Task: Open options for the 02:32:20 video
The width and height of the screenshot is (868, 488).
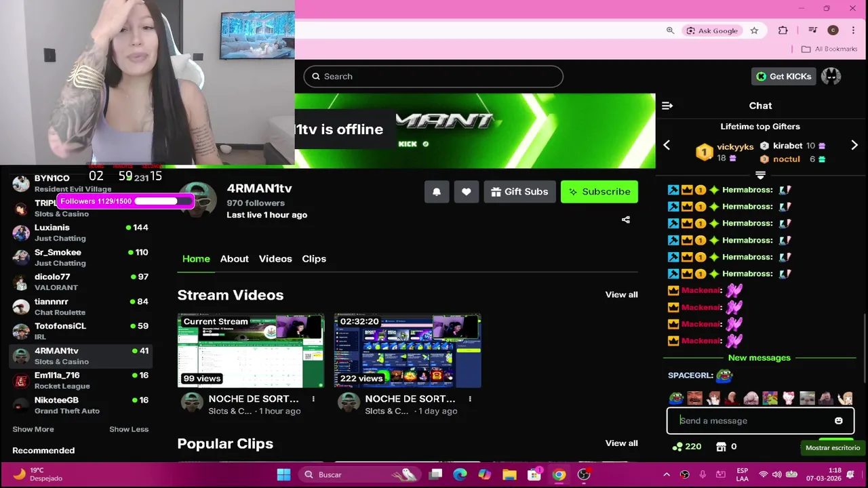Action: tap(470, 399)
